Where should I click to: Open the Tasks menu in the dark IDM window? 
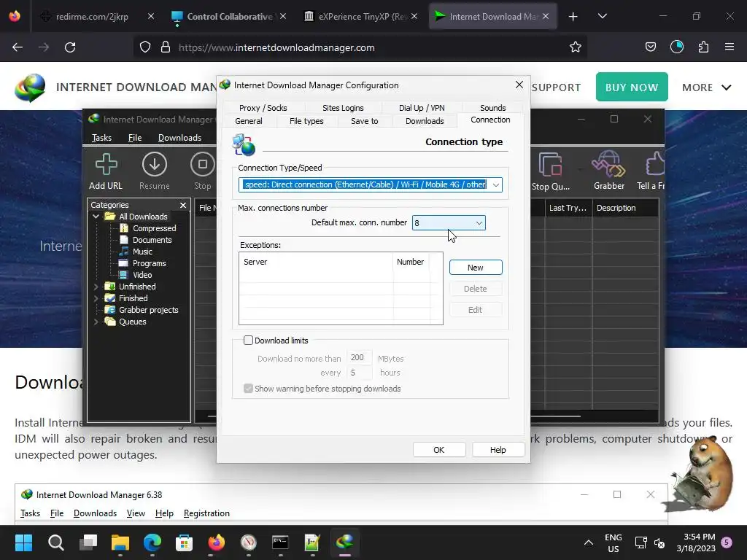tap(101, 138)
